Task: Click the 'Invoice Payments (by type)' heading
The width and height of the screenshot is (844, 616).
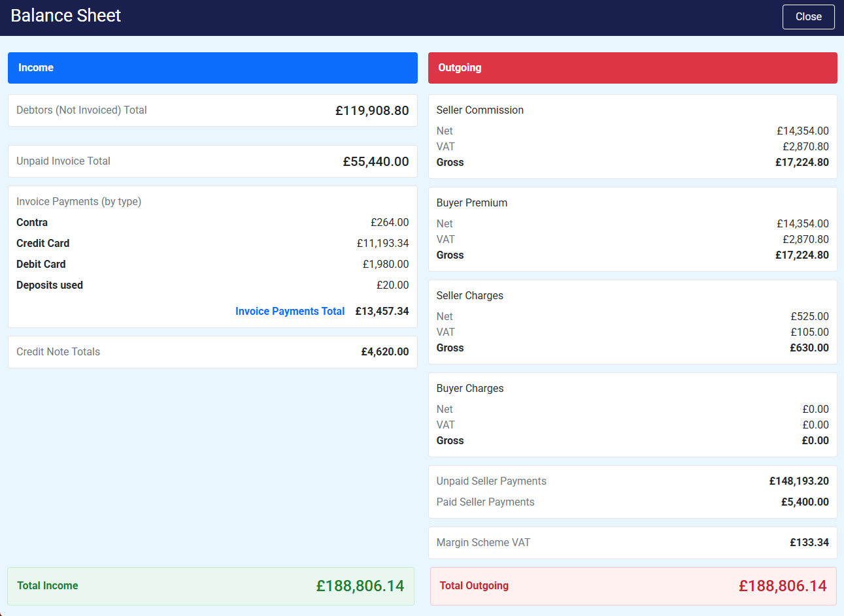Action: [x=78, y=202]
